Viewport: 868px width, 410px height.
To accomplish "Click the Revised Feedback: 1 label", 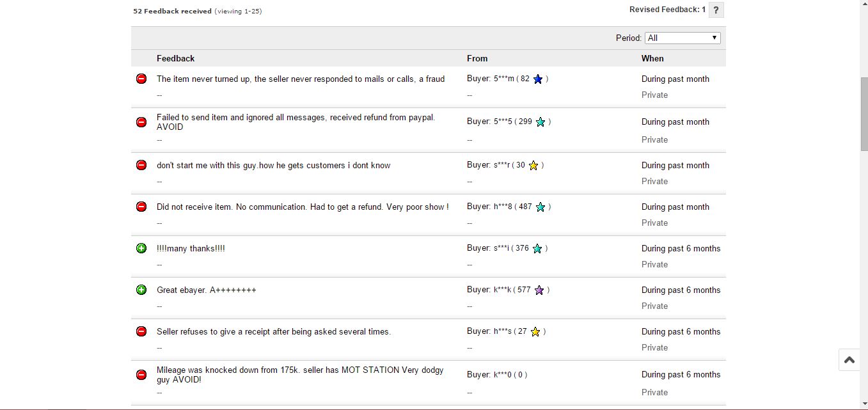I will [x=667, y=10].
